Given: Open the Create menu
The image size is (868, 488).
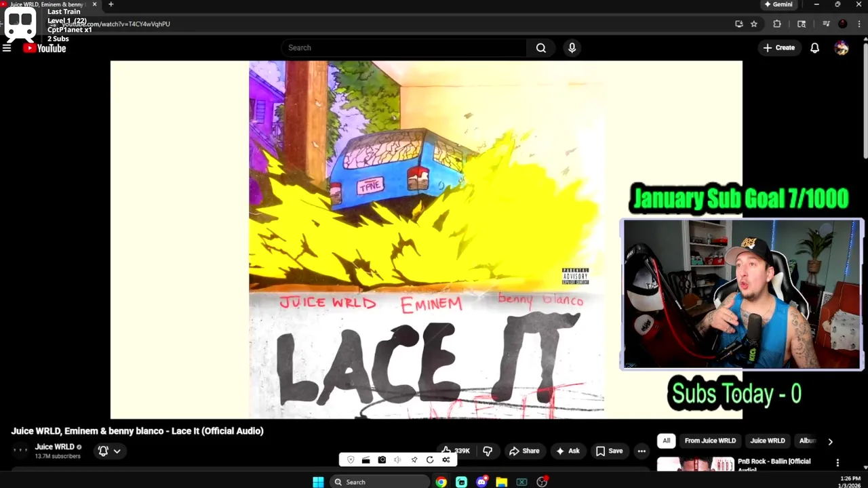Looking at the screenshot, I should pyautogui.click(x=778, y=48).
